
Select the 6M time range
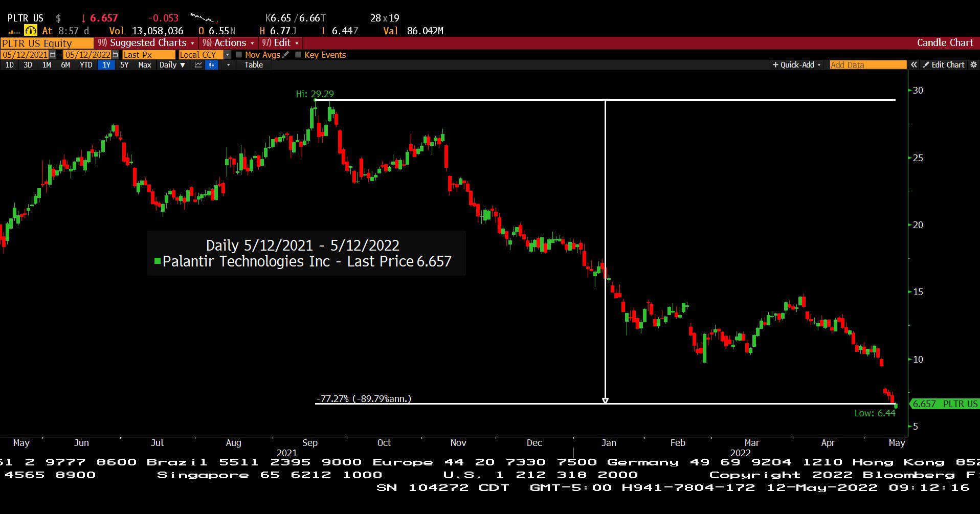pos(65,65)
